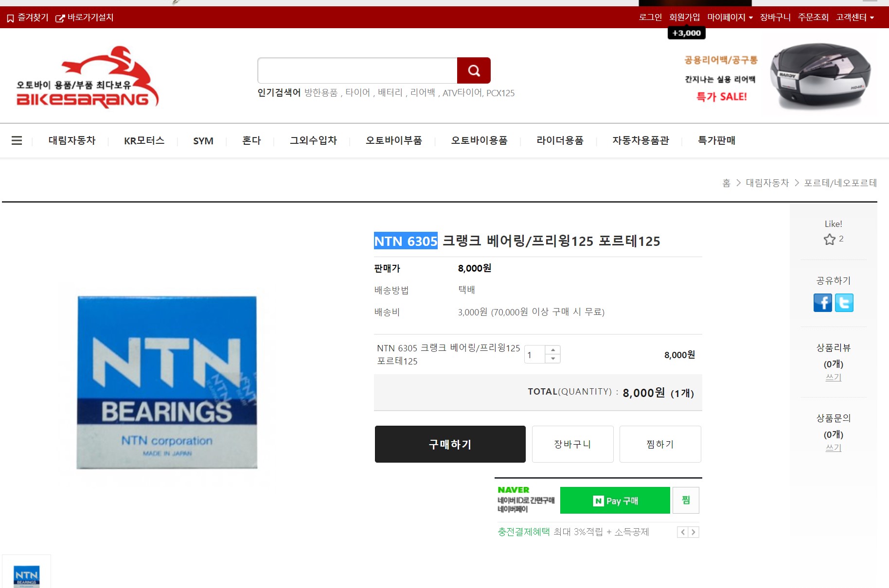Image resolution: width=889 pixels, height=588 pixels.
Task: Click the 회원가입 link
Action: tap(684, 17)
